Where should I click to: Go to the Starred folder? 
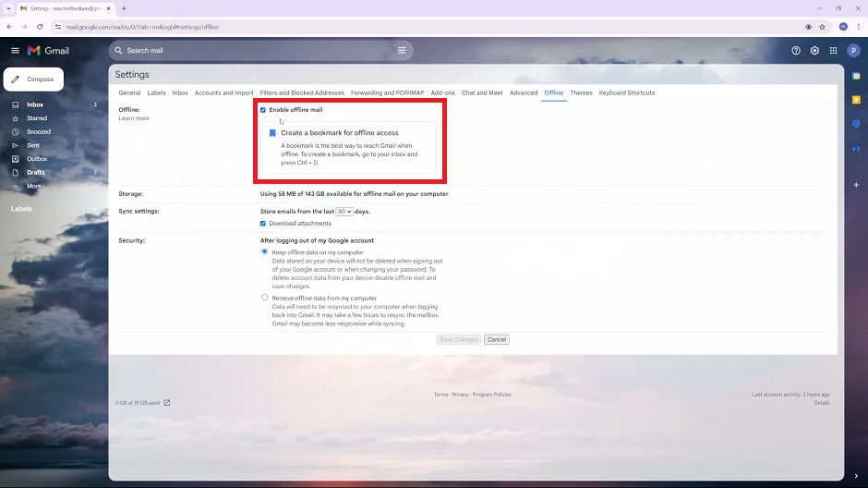click(x=37, y=118)
